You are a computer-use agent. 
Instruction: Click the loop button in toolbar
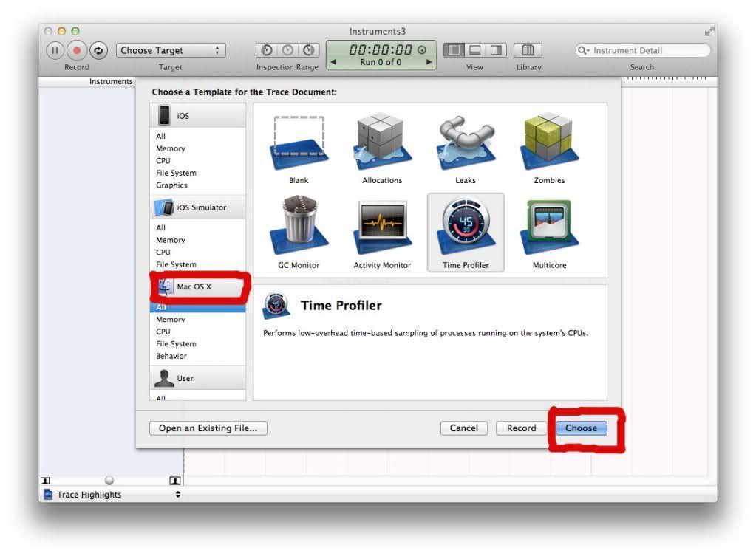click(98, 50)
